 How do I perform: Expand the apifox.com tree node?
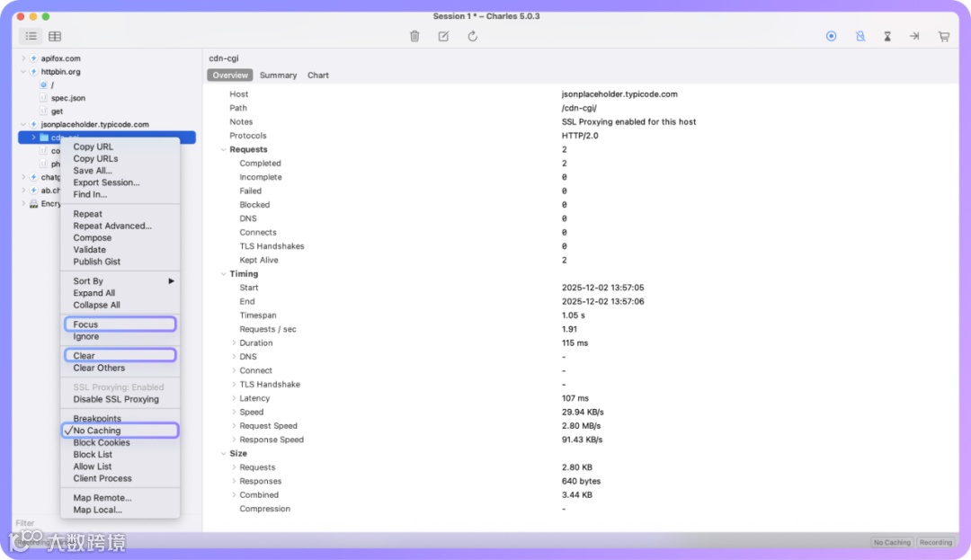coord(23,58)
